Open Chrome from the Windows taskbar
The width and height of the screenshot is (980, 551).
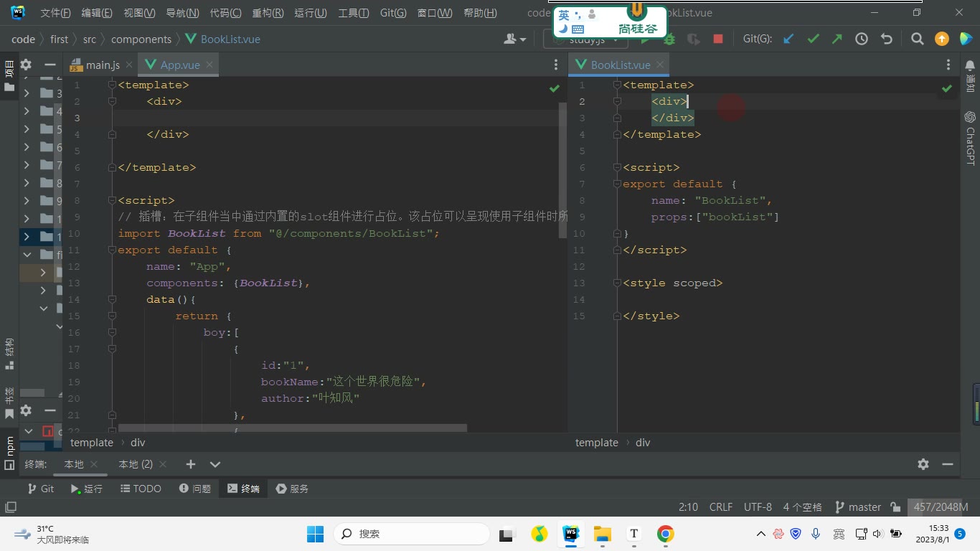point(666,534)
